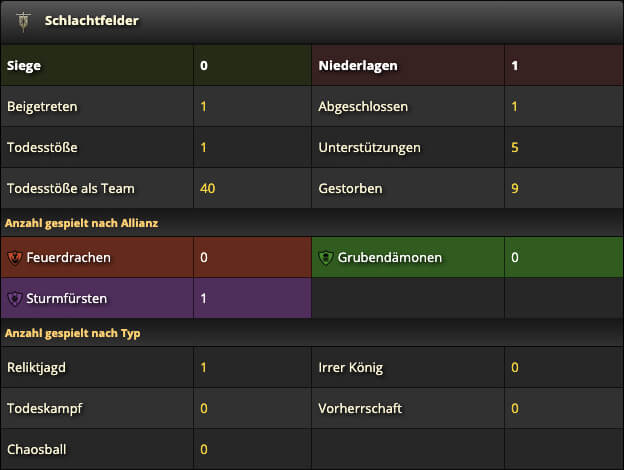624x470 pixels.
Task: Click the Schlachtfelder sword emblem icon
Action: coord(23,21)
